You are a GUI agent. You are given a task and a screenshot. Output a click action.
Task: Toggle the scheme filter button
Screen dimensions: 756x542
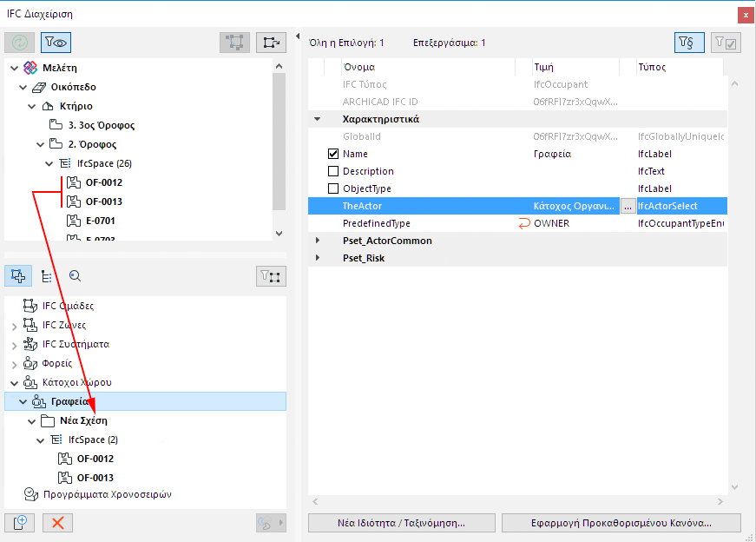(689, 43)
